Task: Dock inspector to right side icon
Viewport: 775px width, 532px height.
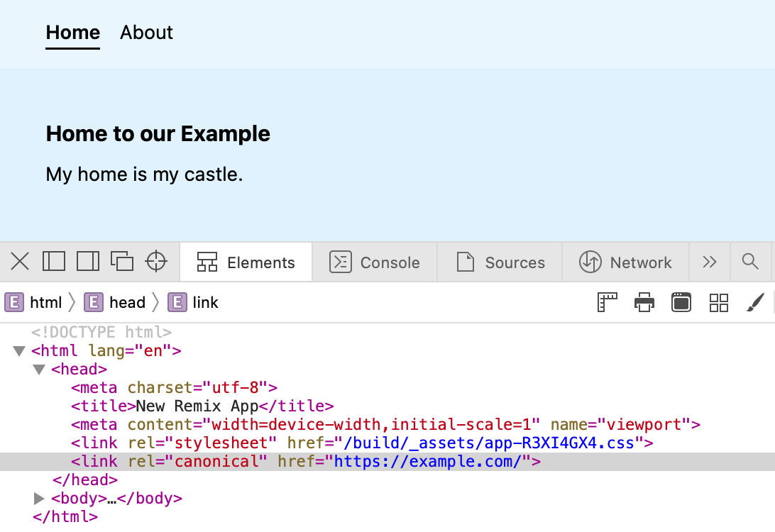Action: (x=88, y=261)
